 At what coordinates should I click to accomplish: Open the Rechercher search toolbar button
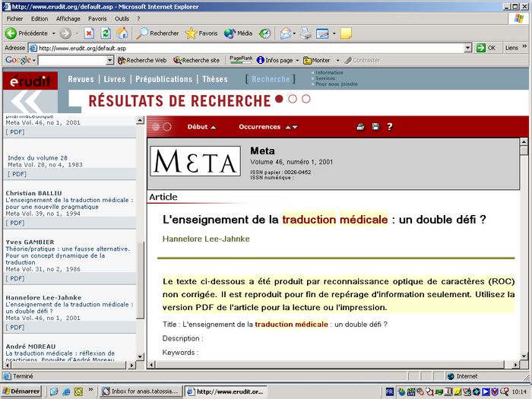(x=157, y=33)
